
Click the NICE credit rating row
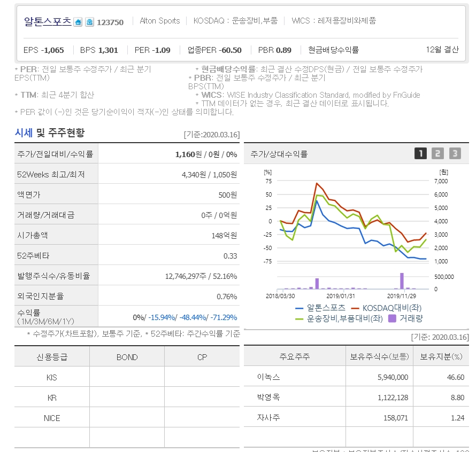127,418
